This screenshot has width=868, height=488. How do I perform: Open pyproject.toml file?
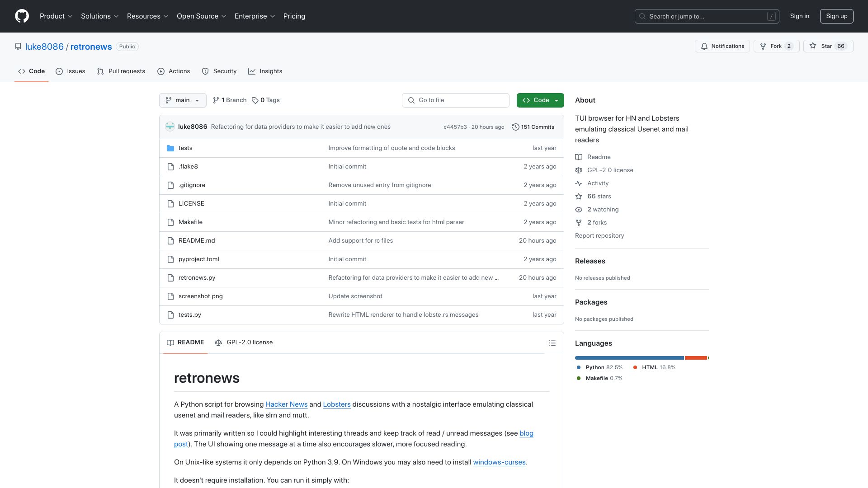(x=198, y=259)
